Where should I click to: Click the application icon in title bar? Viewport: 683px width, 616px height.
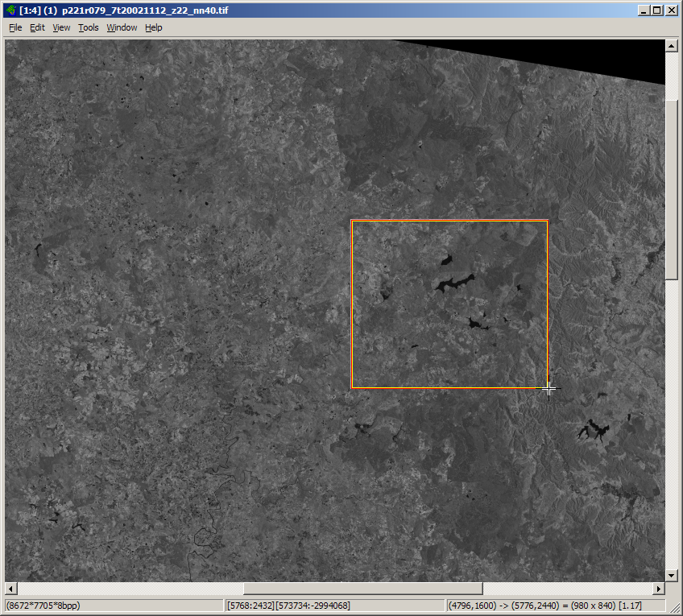click(10, 10)
